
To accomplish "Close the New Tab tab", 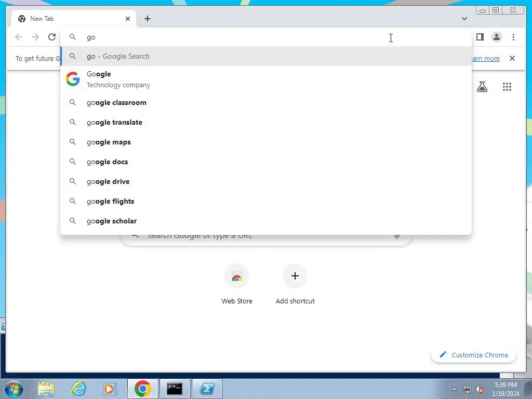I will click(x=128, y=19).
